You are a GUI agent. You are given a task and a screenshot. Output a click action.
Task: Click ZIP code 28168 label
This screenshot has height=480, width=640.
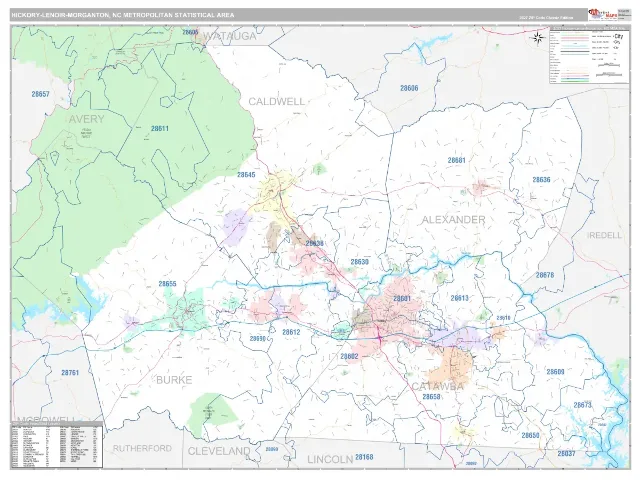(x=364, y=457)
